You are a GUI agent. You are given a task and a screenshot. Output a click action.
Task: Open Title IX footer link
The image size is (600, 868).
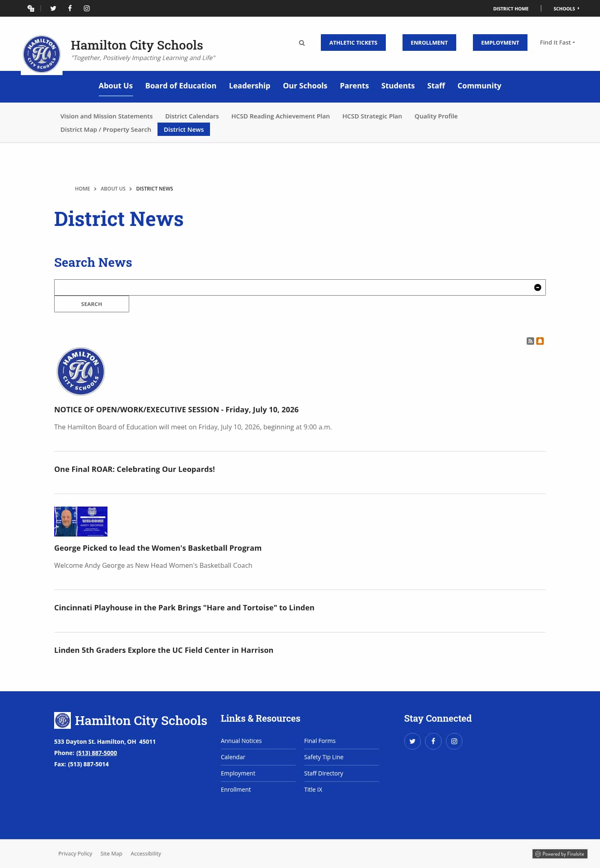coord(313,790)
